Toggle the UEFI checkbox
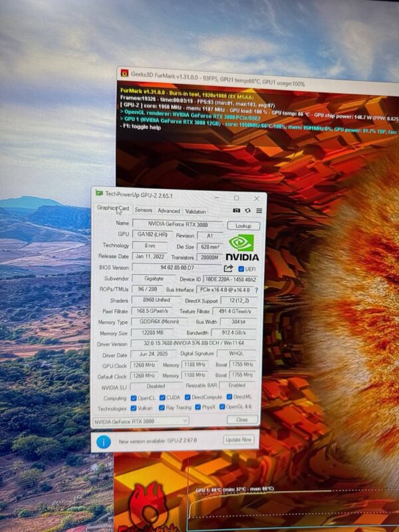 pyautogui.click(x=241, y=269)
